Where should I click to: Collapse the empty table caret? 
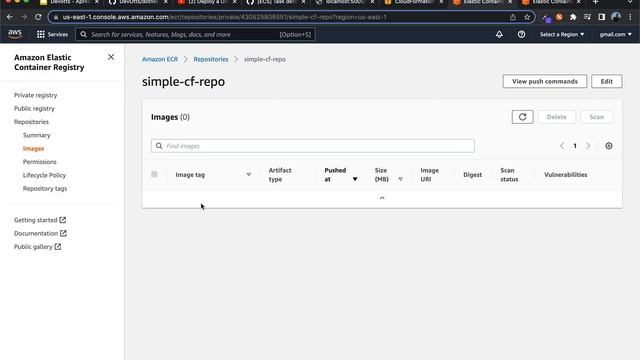coord(382,198)
